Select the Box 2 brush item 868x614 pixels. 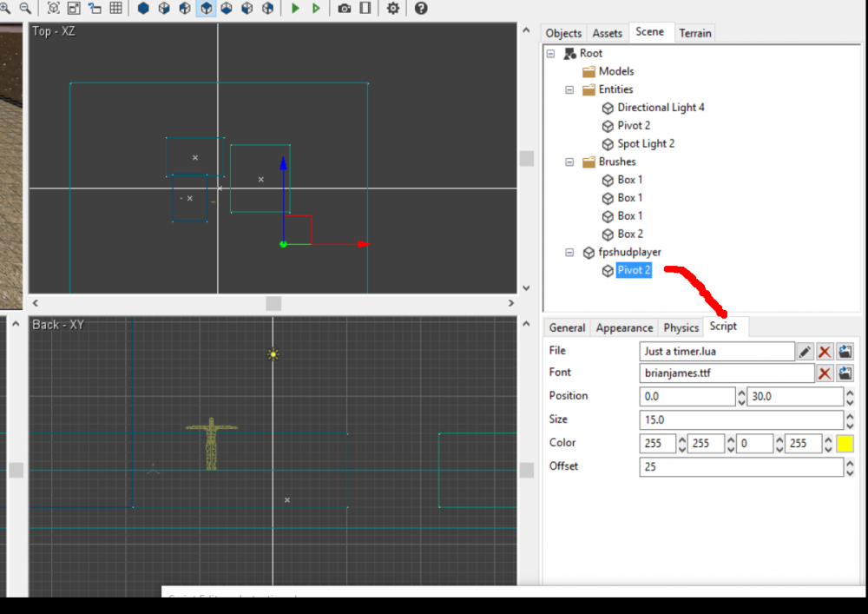tap(630, 234)
